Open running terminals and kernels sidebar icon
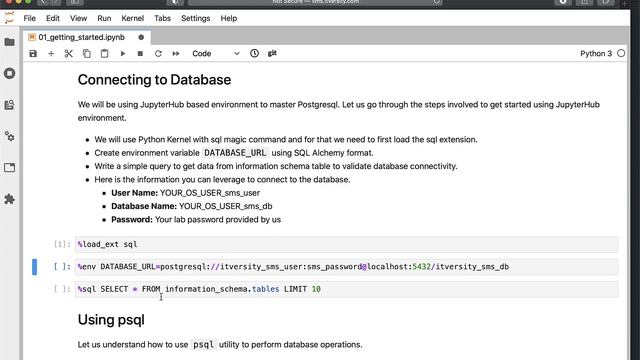 (9, 73)
